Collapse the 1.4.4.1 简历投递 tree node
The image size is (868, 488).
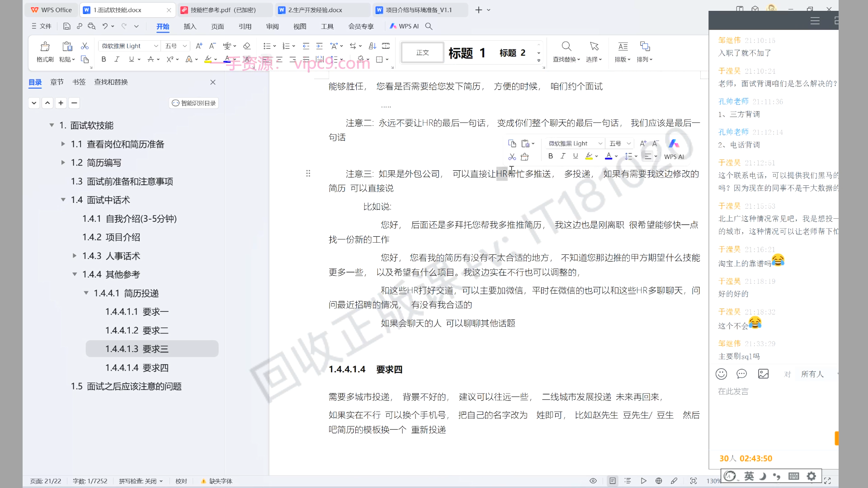(86, 293)
